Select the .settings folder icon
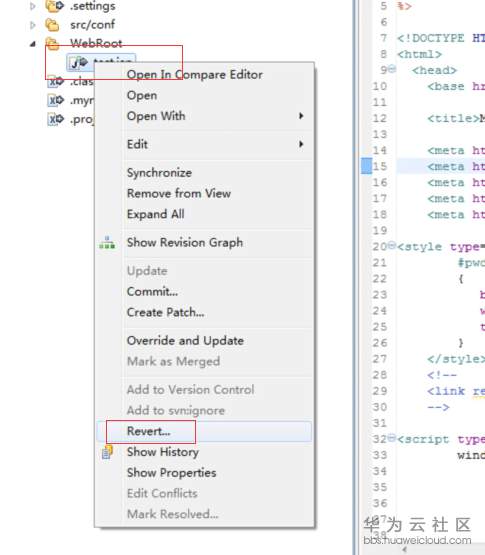This screenshot has width=485, height=555. (x=55, y=6)
